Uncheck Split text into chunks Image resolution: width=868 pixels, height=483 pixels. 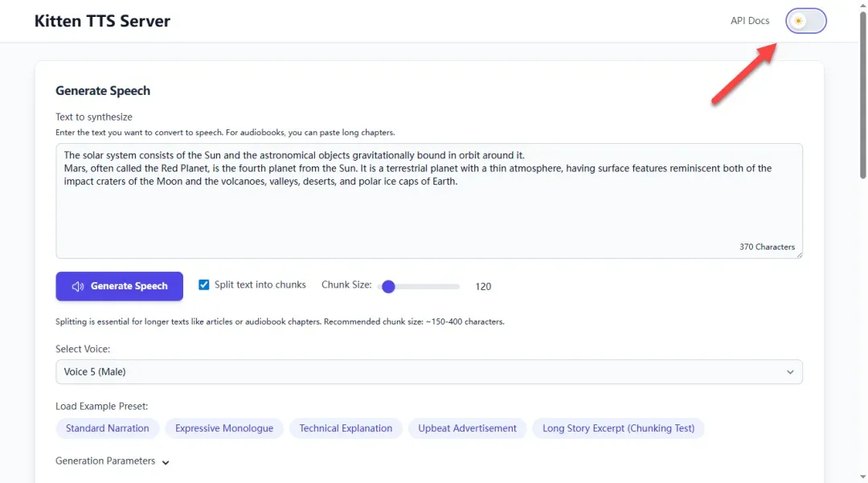[x=204, y=285]
